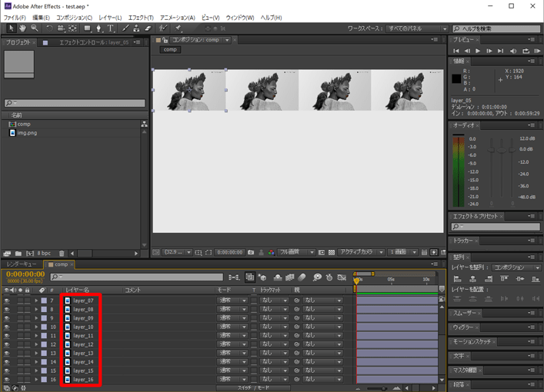Open composition mini-flowchart in timeline
The height and width of the screenshot is (392, 544).
point(234,277)
